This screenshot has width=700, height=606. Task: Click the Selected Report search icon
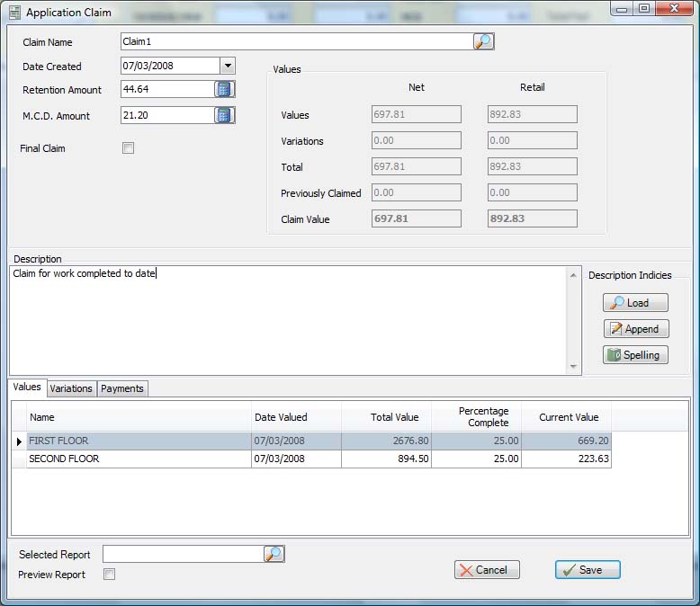274,554
